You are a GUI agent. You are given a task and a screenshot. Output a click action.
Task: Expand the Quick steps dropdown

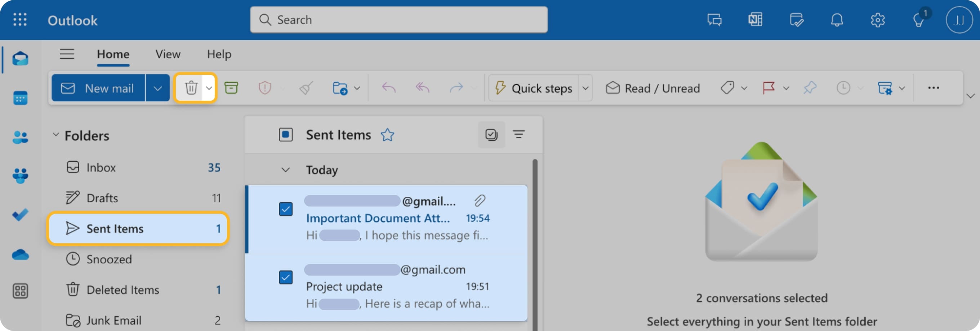point(585,87)
